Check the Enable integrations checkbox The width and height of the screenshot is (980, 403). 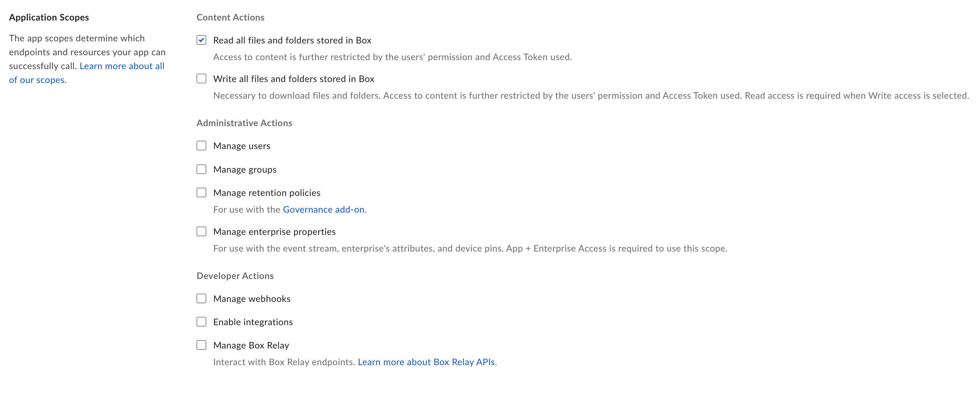201,322
